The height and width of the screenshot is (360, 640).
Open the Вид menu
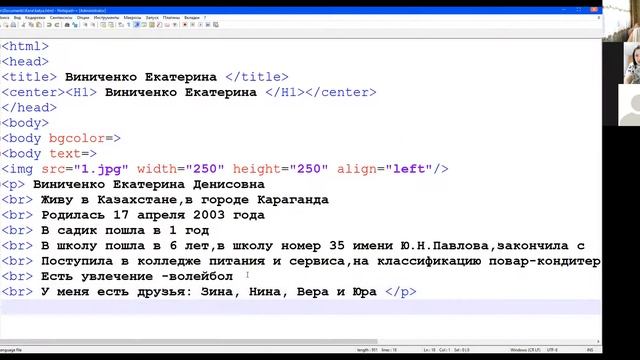(x=17, y=18)
